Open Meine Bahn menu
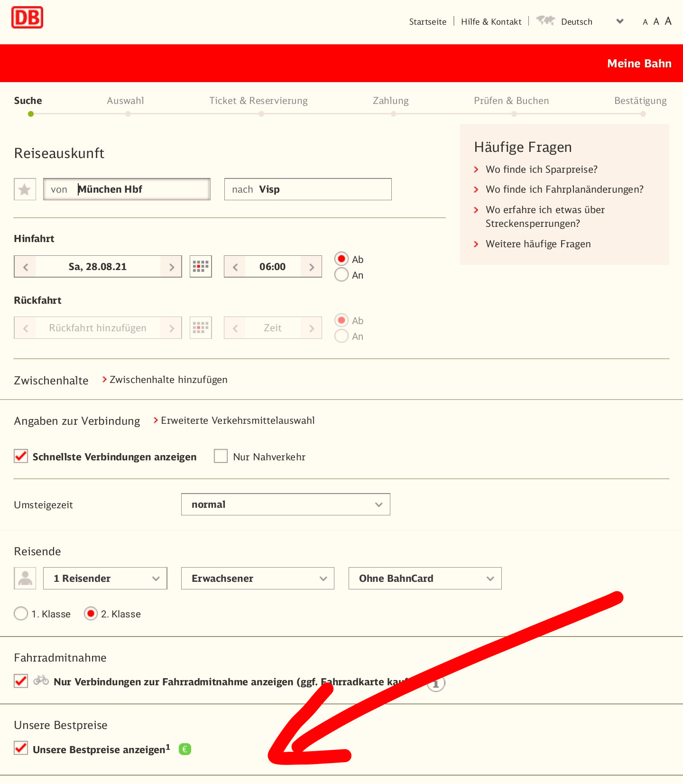The height and width of the screenshot is (784, 683). [639, 64]
